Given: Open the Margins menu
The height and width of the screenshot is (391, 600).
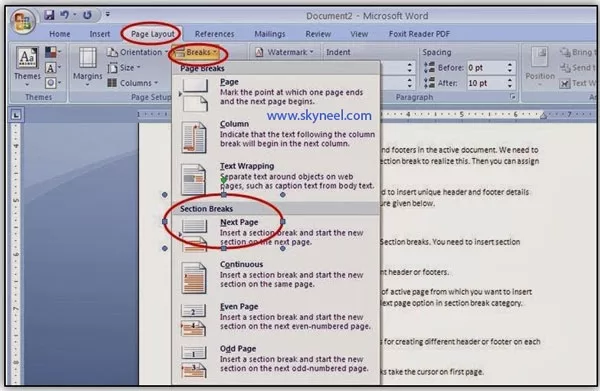Looking at the screenshot, I should pyautogui.click(x=88, y=67).
